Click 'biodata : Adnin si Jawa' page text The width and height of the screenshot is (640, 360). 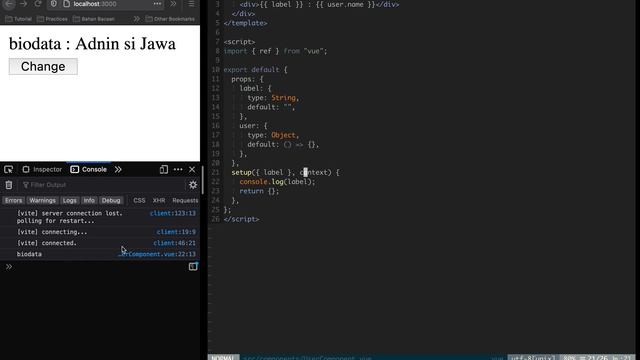point(92,44)
